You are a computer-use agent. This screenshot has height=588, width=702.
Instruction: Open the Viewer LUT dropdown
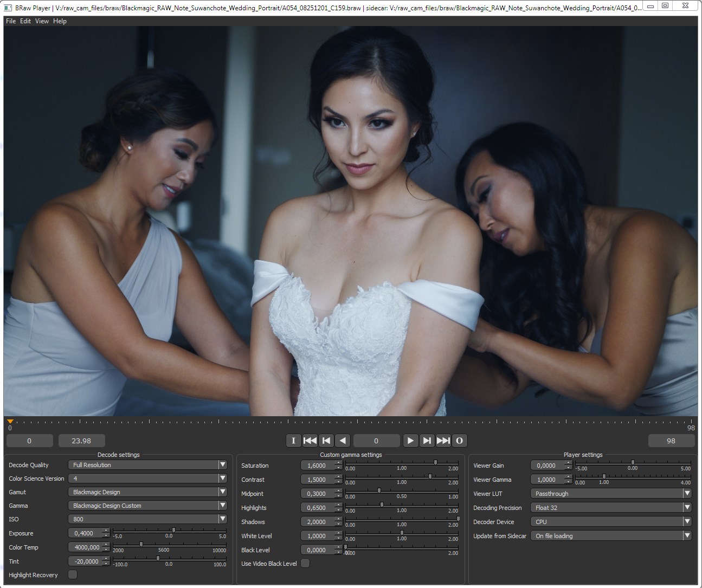(611, 494)
